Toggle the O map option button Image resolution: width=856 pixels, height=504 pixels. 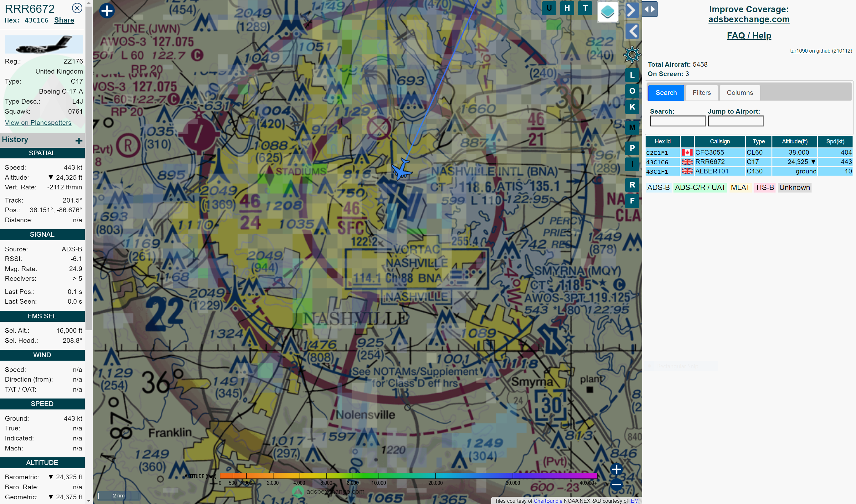632,91
